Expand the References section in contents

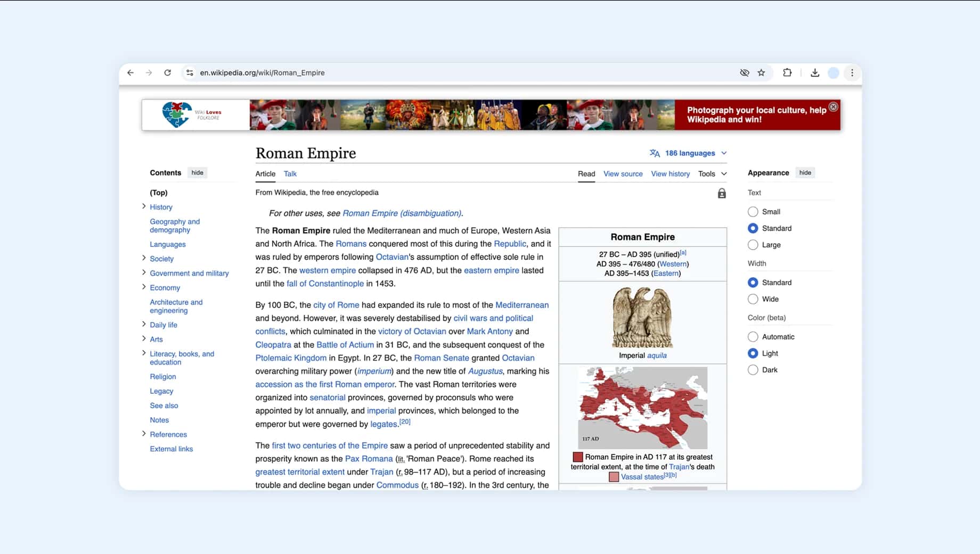(x=144, y=434)
